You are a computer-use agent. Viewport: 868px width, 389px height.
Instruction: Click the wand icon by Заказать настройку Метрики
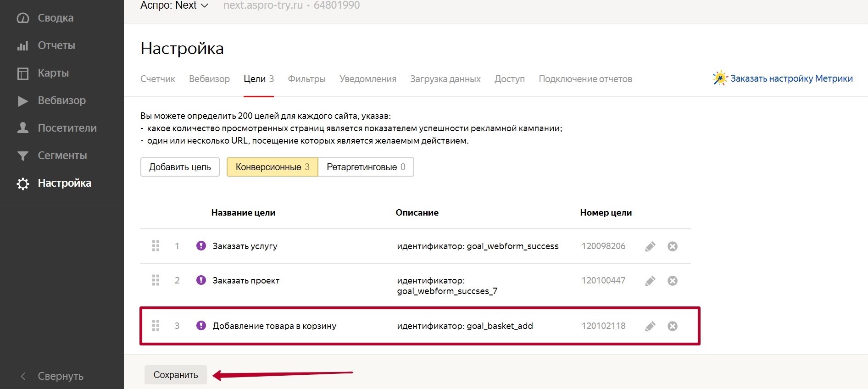click(x=720, y=78)
